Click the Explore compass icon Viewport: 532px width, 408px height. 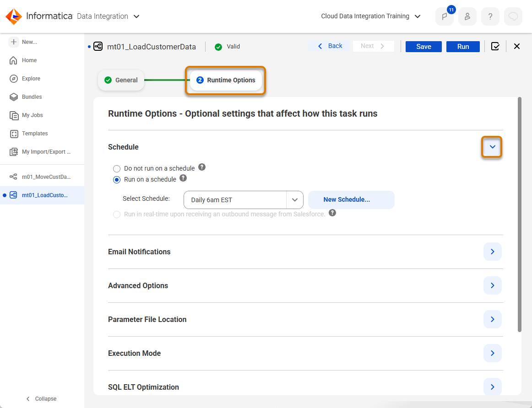pyautogui.click(x=14, y=79)
